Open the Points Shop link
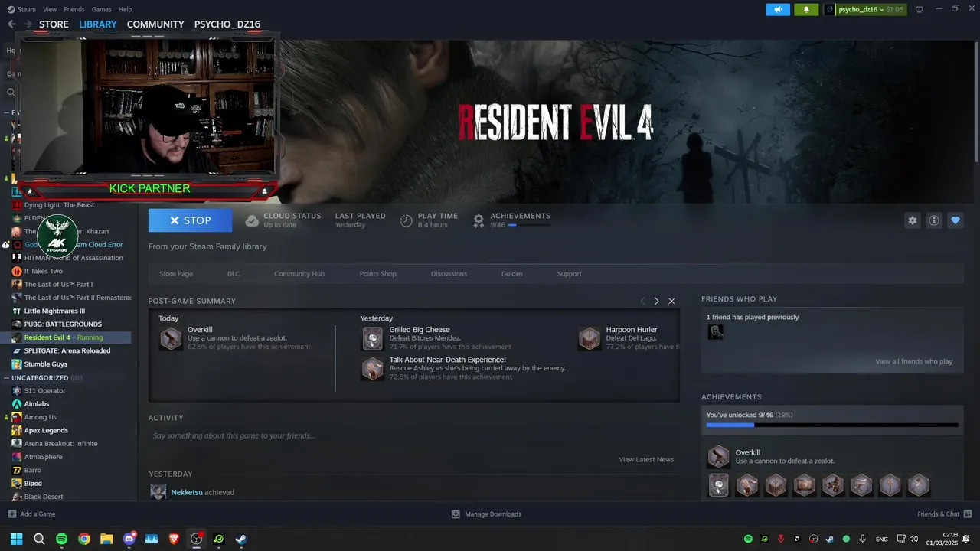This screenshot has height=551, width=980. 378,273
